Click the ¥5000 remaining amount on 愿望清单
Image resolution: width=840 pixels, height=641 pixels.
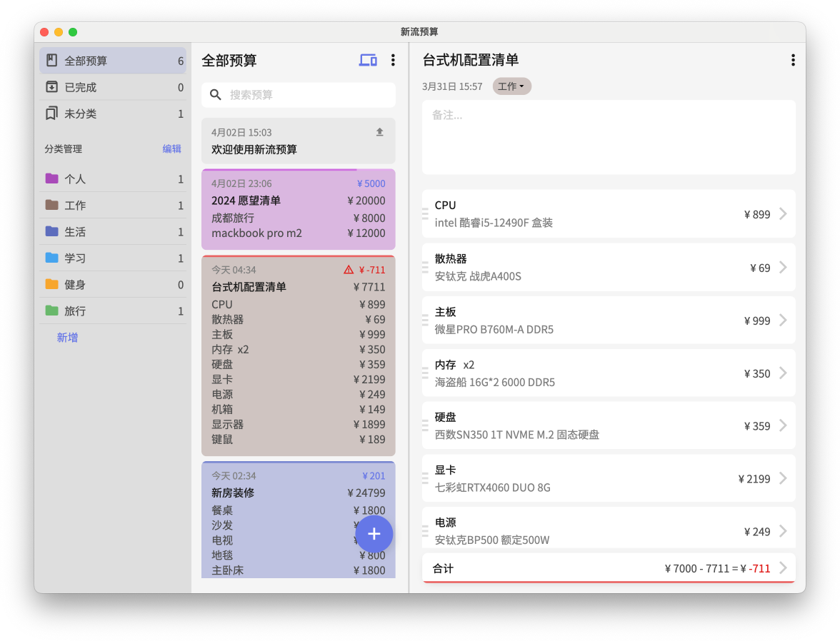[371, 183]
